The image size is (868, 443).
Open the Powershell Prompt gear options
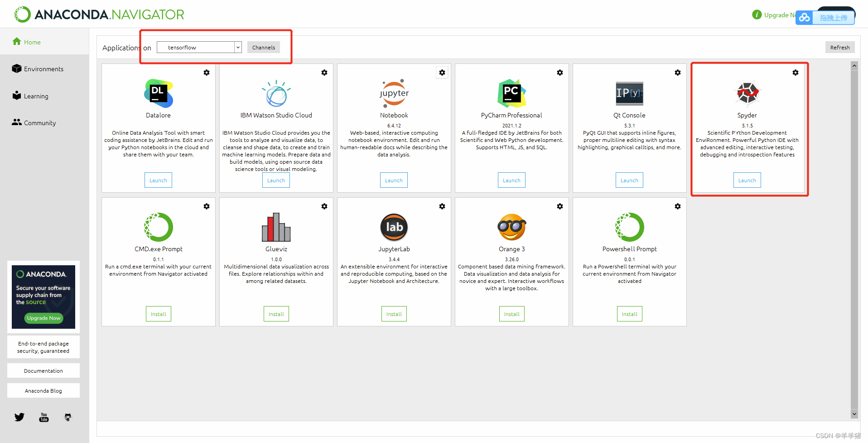coord(678,206)
